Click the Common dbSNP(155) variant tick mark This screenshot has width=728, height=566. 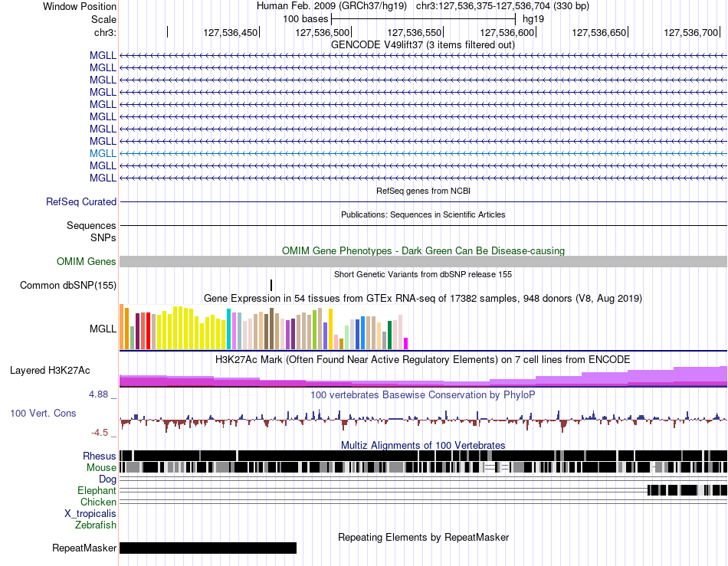tap(271, 285)
